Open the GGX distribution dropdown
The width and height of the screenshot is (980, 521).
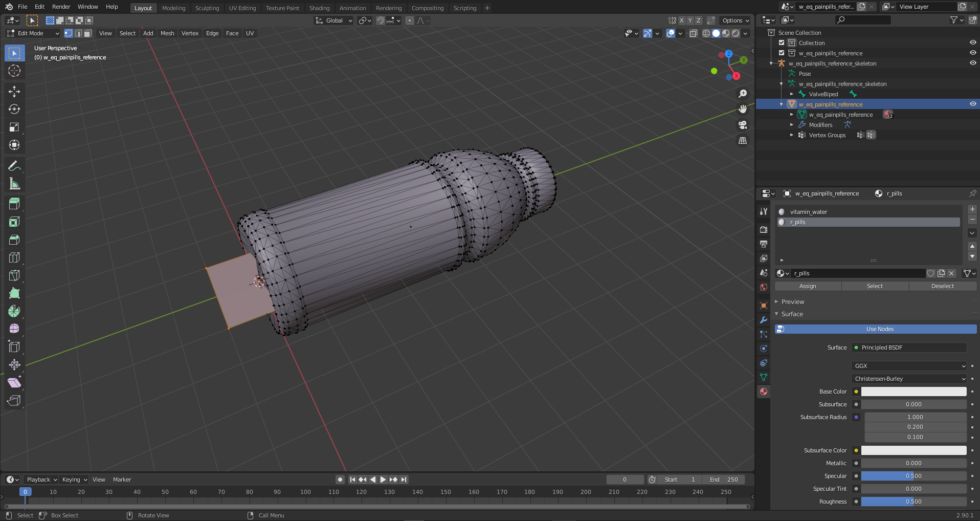click(909, 366)
